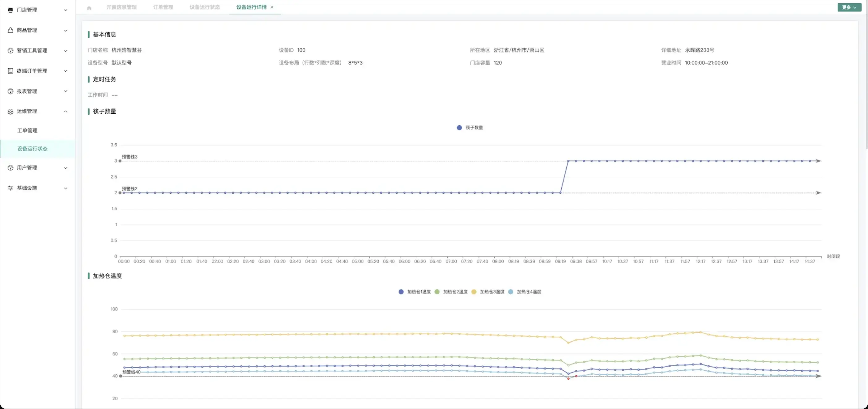Click the report management (报表管理) icon
Screen dimensions: 868x409
point(11,91)
